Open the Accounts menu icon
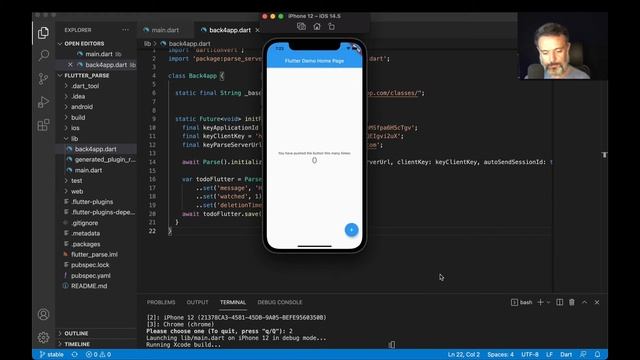This screenshot has height=360, width=640. [43, 314]
